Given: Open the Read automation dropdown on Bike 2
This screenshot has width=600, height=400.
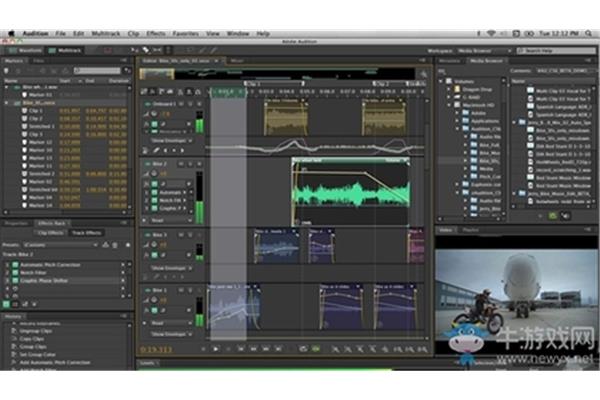Looking at the screenshot, I should pyautogui.click(x=171, y=220).
